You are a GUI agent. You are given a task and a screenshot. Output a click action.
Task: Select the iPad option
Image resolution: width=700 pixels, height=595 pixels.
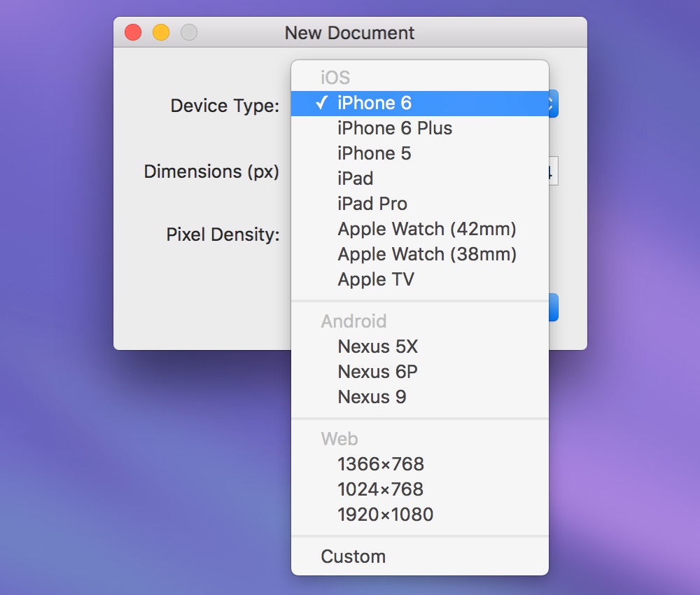[x=419, y=178]
